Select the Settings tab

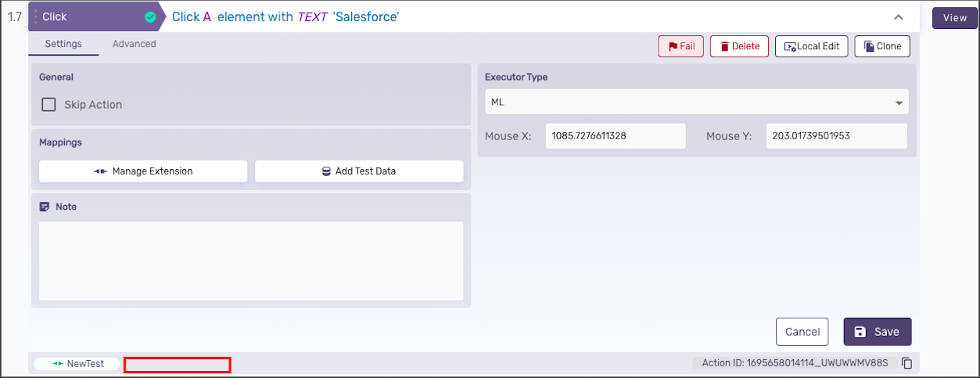63,44
